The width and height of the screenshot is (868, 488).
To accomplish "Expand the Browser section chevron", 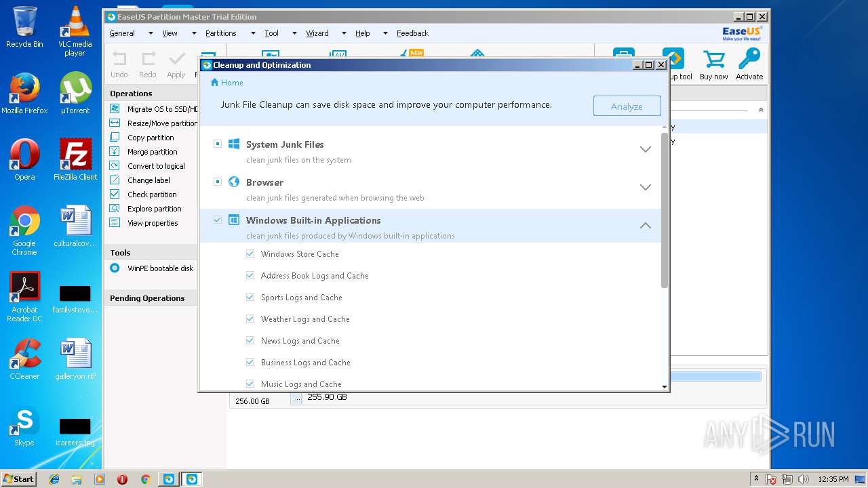I will pyautogui.click(x=646, y=187).
